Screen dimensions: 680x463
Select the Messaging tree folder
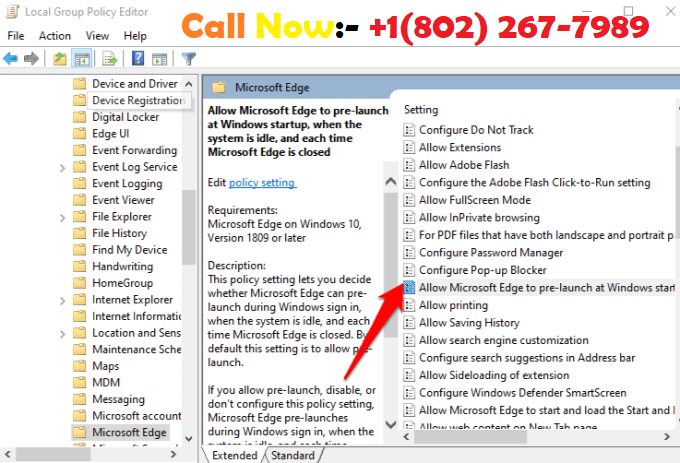coord(109,399)
